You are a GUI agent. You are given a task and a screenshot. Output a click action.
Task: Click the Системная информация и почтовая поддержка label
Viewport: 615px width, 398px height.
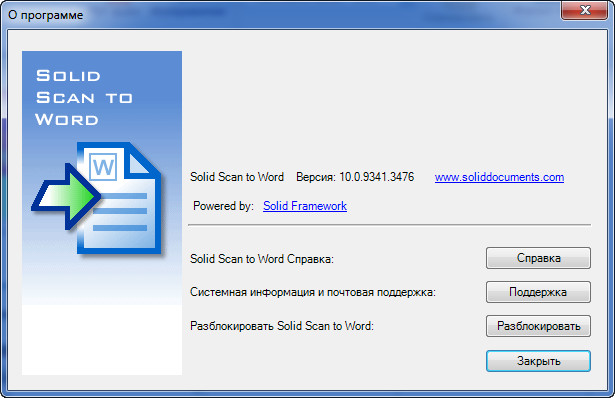click(x=313, y=293)
